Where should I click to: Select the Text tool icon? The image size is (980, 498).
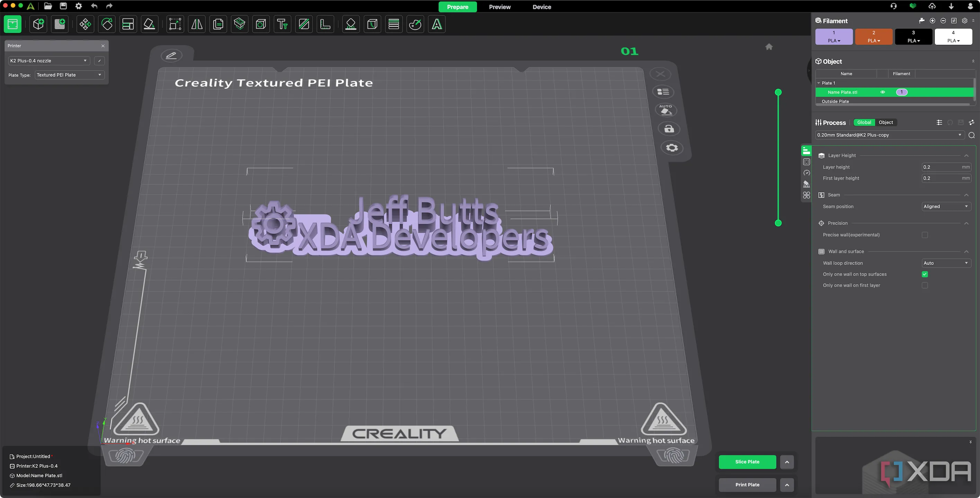(282, 24)
